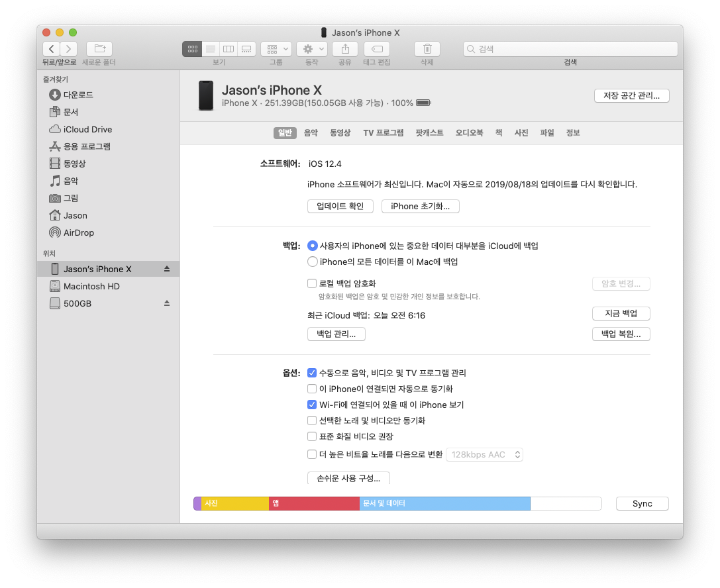
Task: Switch to the 책 tab
Action: [499, 132]
